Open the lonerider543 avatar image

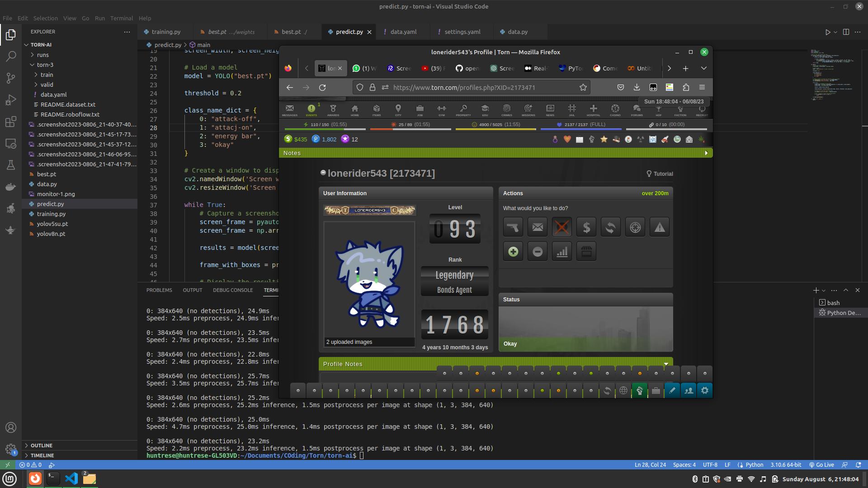369,284
